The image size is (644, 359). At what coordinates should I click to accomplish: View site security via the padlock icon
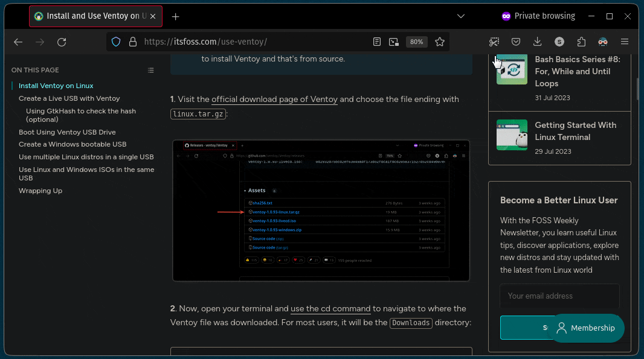(x=132, y=42)
